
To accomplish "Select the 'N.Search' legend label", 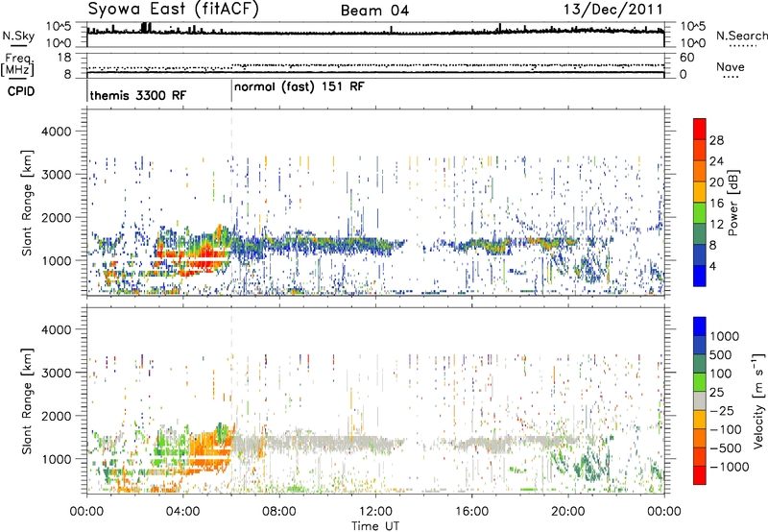I will tap(741, 36).
